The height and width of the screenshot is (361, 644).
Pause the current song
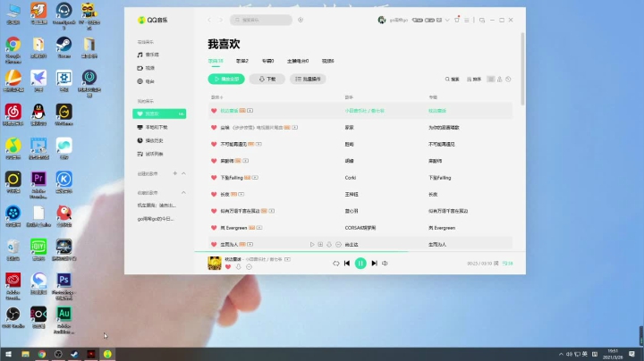(x=360, y=264)
